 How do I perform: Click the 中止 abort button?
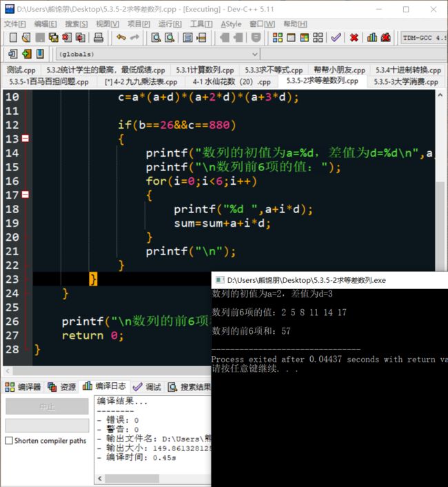[47, 407]
